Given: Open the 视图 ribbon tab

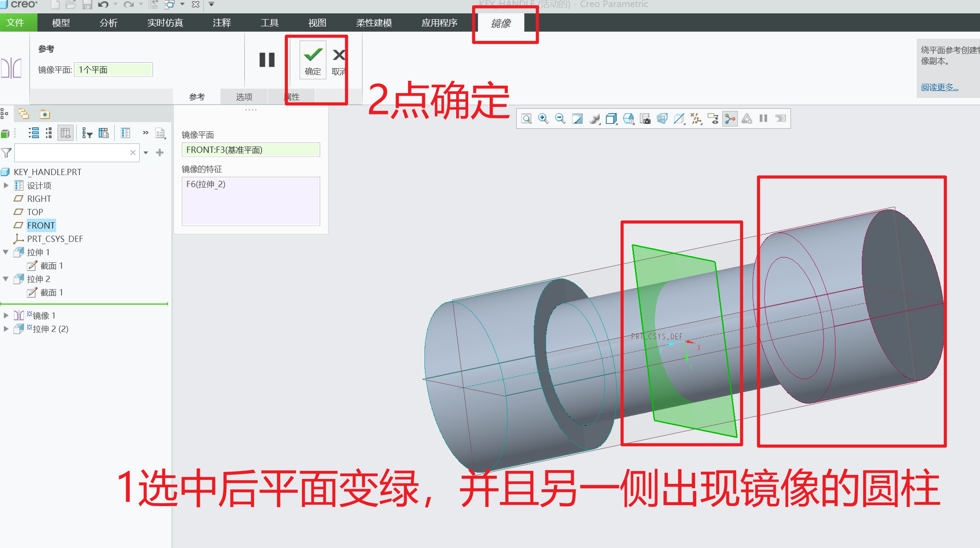Looking at the screenshot, I should pyautogui.click(x=316, y=23).
